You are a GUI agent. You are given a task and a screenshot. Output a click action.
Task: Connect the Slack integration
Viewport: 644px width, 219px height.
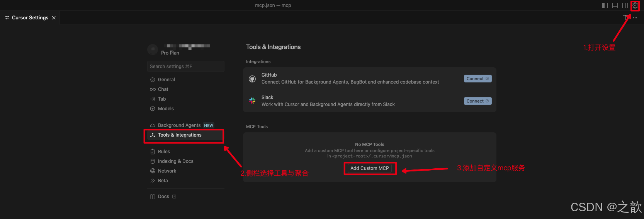point(477,101)
